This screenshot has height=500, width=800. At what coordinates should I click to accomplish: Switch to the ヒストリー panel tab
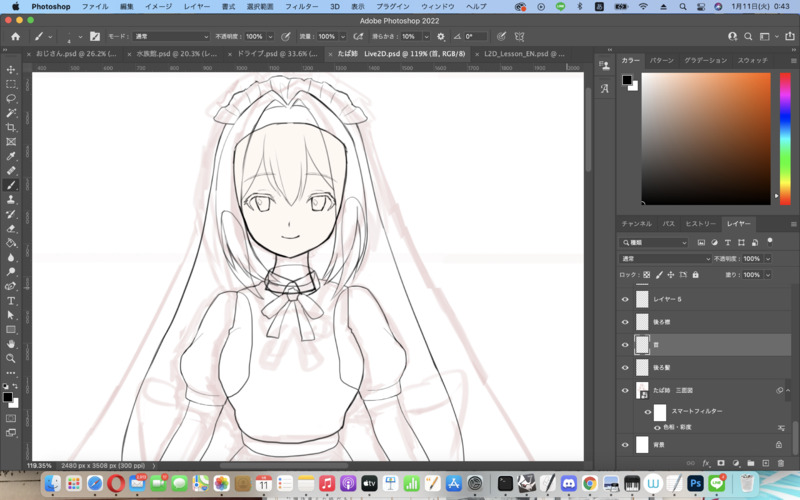[x=700, y=224]
